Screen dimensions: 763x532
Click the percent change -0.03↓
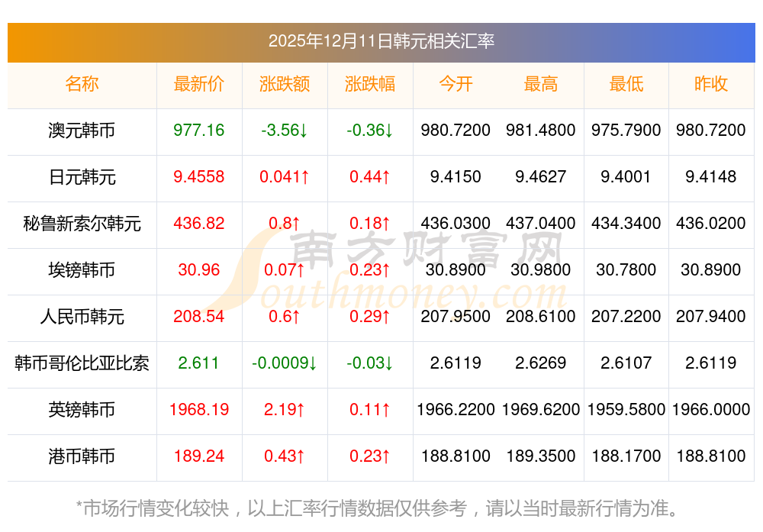pyautogui.click(x=370, y=363)
